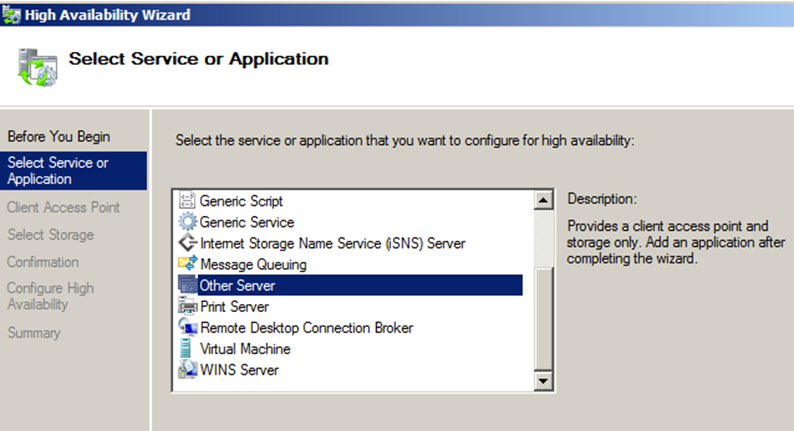The image size is (794, 431).
Task: Open the Before You Begin step
Action: pos(59,137)
